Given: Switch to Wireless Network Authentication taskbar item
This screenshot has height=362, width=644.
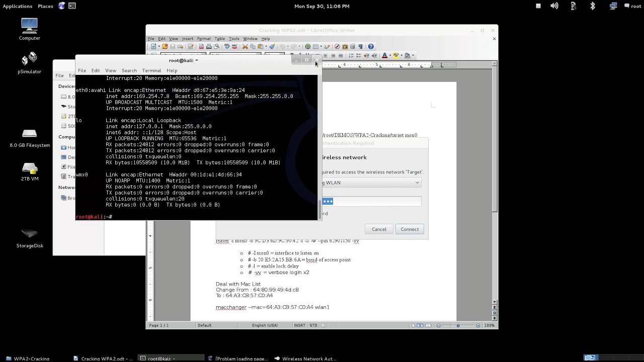Looking at the screenshot, I should pyautogui.click(x=305, y=358).
